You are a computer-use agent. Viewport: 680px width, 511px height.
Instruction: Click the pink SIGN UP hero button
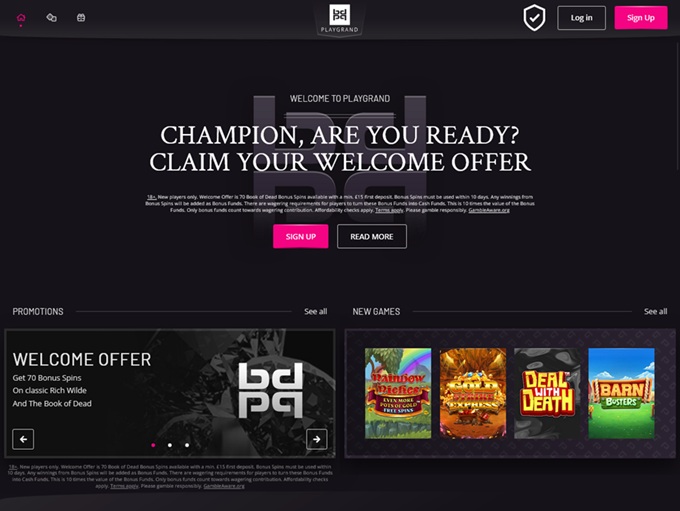[301, 236]
